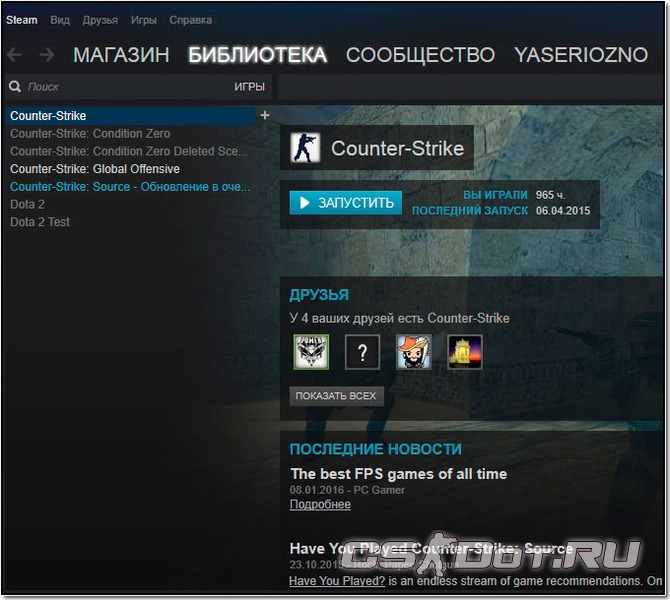This screenshot has height=600, width=670.
Task: Open the "Have You Played?" link
Action: (x=337, y=581)
